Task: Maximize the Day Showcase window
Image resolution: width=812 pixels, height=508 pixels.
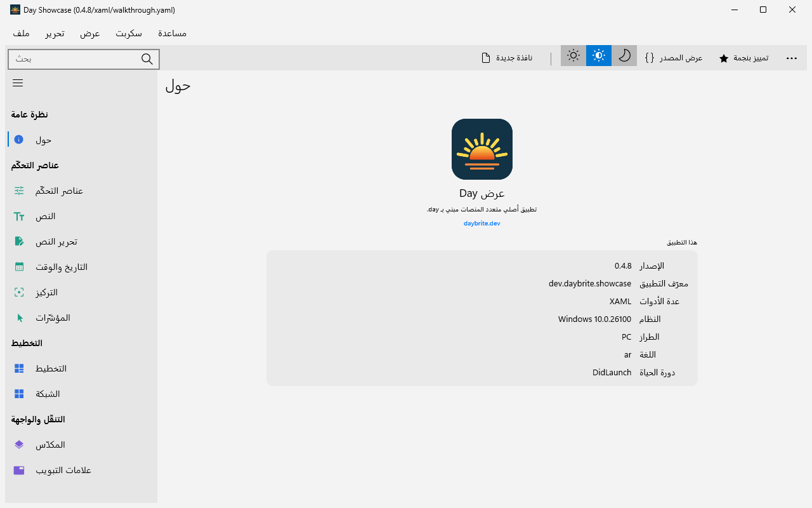Action: coord(763,10)
